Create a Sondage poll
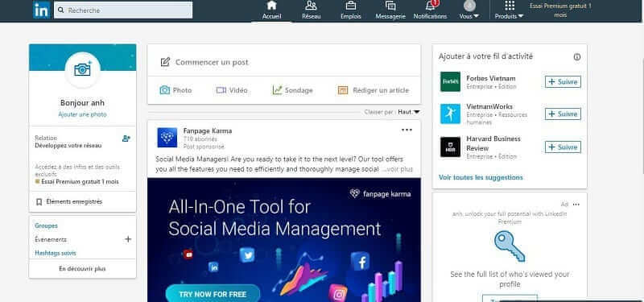This screenshot has height=302, width=644. point(292,90)
